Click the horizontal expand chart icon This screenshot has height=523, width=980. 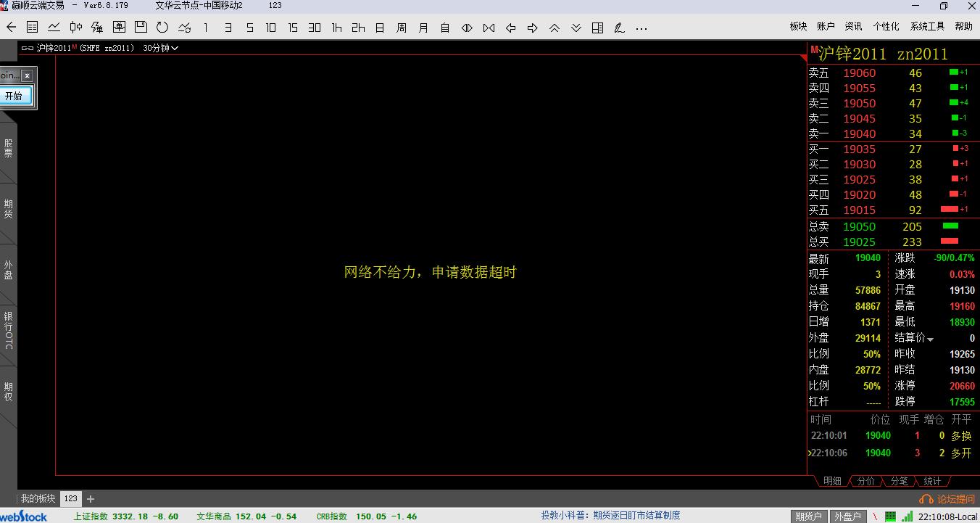click(x=467, y=28)
